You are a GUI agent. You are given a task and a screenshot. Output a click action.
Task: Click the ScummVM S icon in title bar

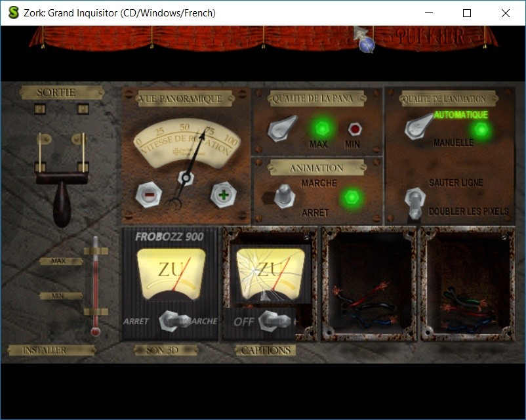tap(13, 12)
